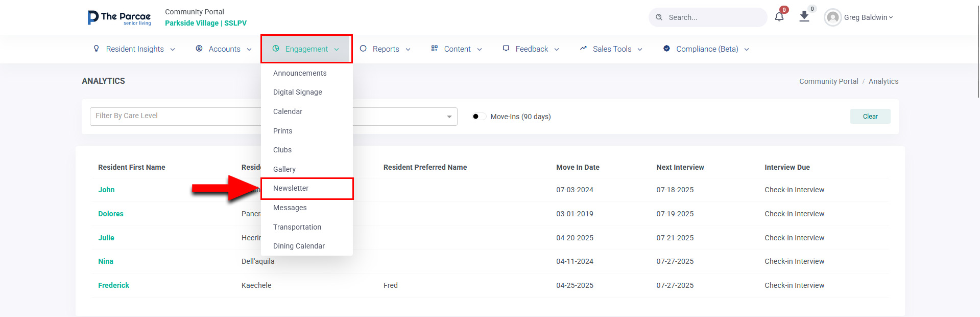Open the Greg Baldwin user dropdown
980x317 pixels.
point(858,17)
